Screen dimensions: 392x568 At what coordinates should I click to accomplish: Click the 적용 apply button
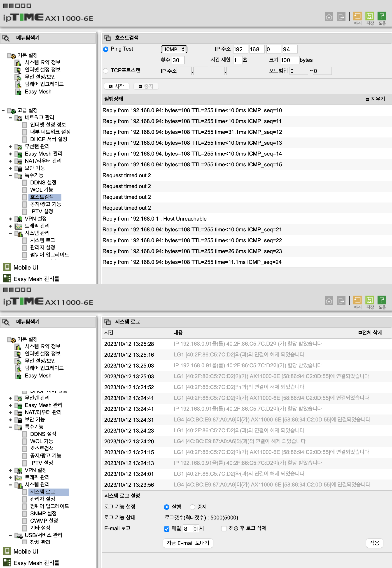pos(374,543)
